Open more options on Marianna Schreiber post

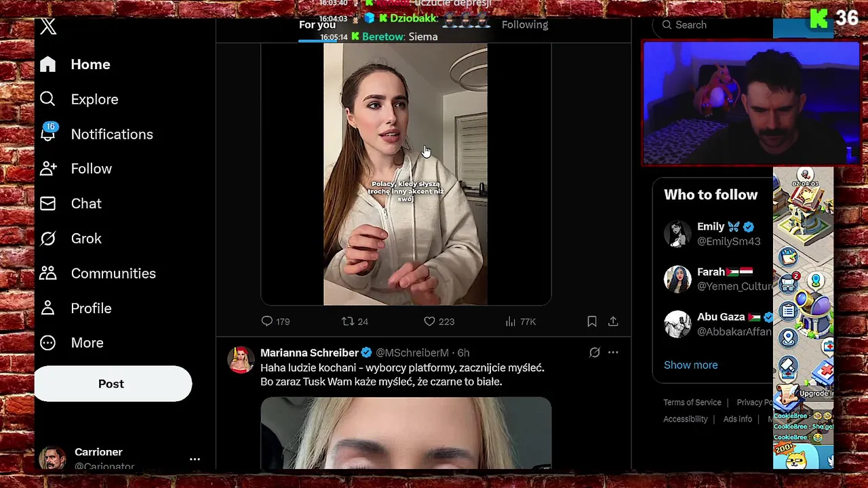point(613,352)
